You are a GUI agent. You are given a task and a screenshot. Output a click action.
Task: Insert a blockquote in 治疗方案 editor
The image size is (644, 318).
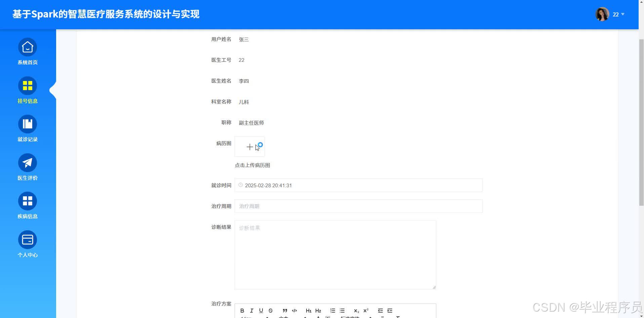[x=285, y=310]
